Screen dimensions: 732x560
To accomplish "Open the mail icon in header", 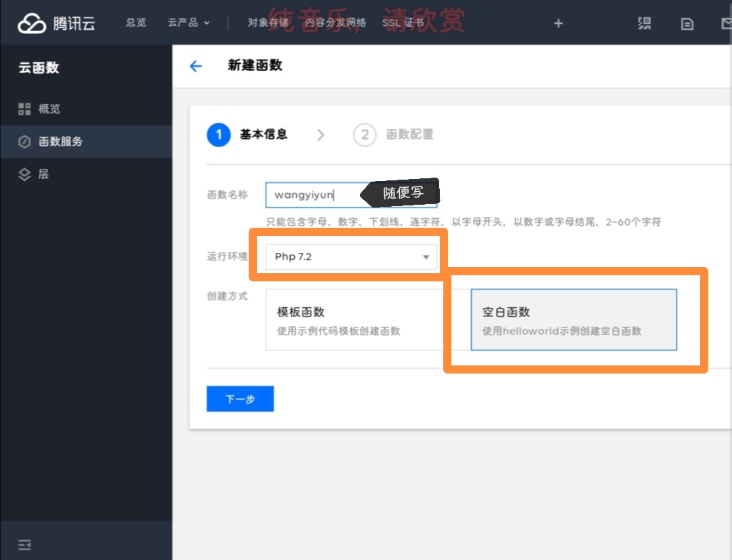I will (x=727, y=24).
